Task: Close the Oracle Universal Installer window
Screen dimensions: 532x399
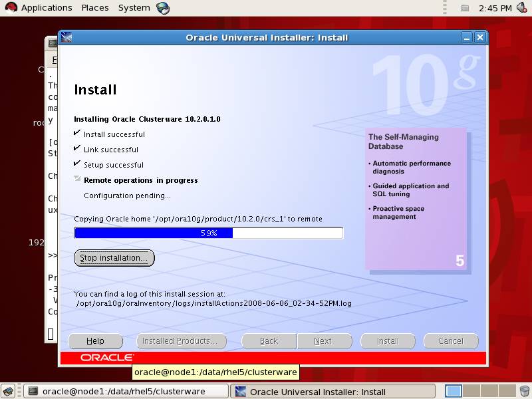Action: (x=479, y=37)
